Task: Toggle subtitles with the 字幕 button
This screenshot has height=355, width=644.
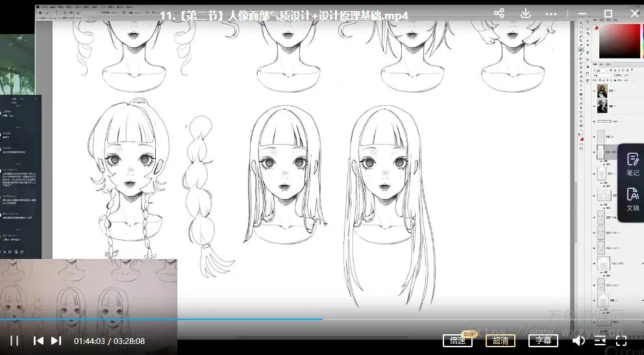Action: (x=543, y=341)
